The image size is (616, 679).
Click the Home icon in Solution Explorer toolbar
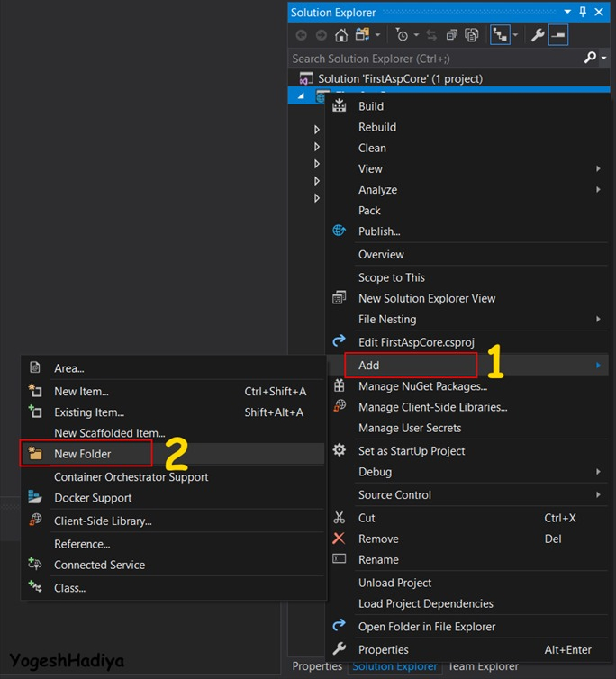coord(341,35)
